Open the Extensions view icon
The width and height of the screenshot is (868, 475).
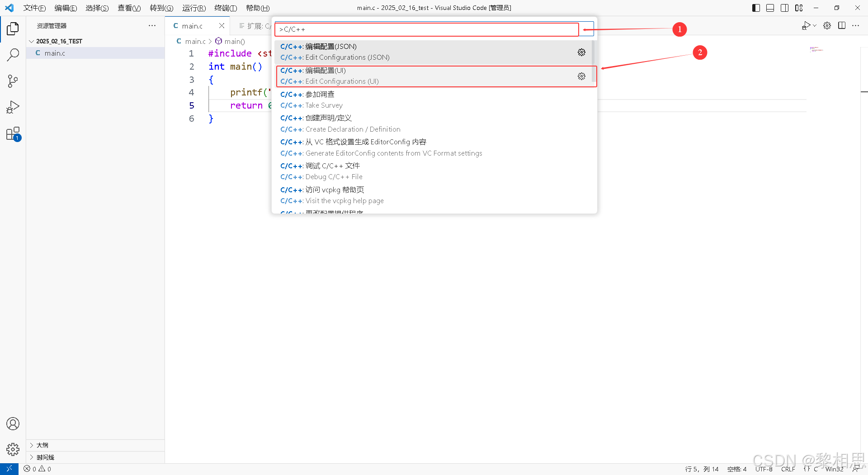click(13, 134)
